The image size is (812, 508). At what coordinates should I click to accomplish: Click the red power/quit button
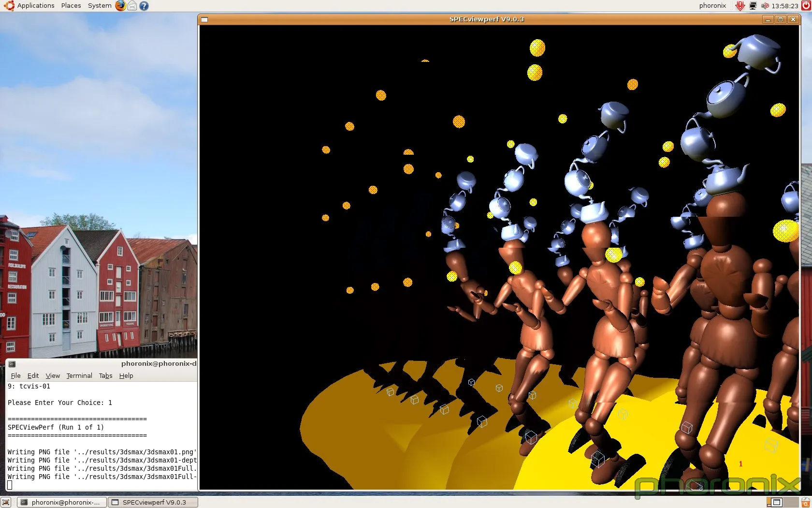(806, 5)
